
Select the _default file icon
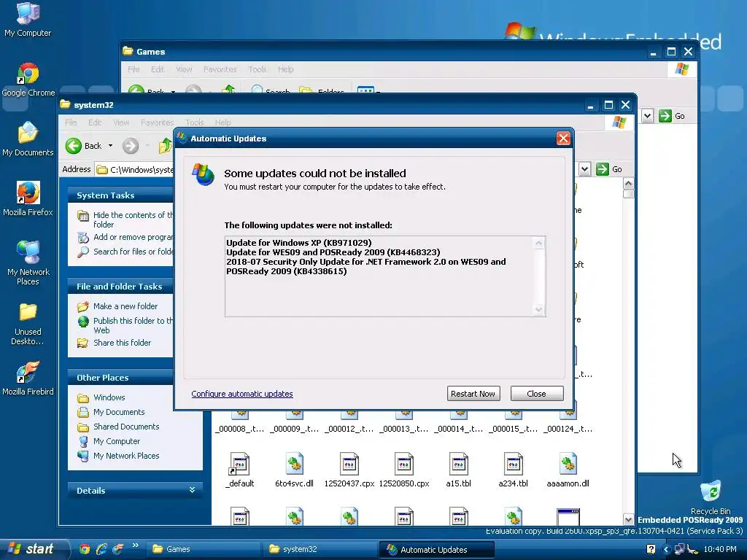point(239,470)
